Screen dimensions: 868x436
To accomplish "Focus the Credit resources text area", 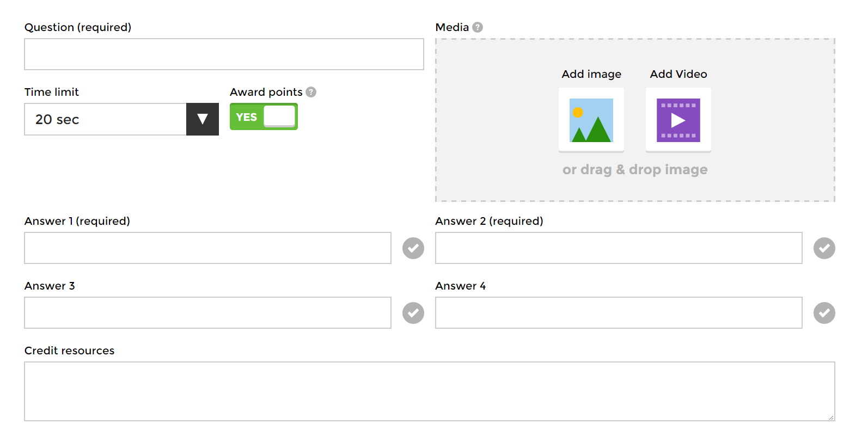I will click(x=429, y=391).
